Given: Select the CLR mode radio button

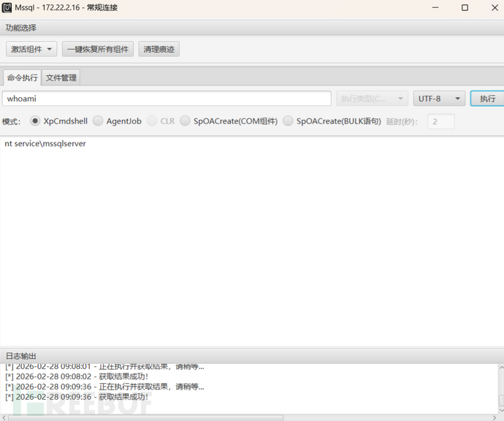Looking at the screenshot, I should click(152, 121).
